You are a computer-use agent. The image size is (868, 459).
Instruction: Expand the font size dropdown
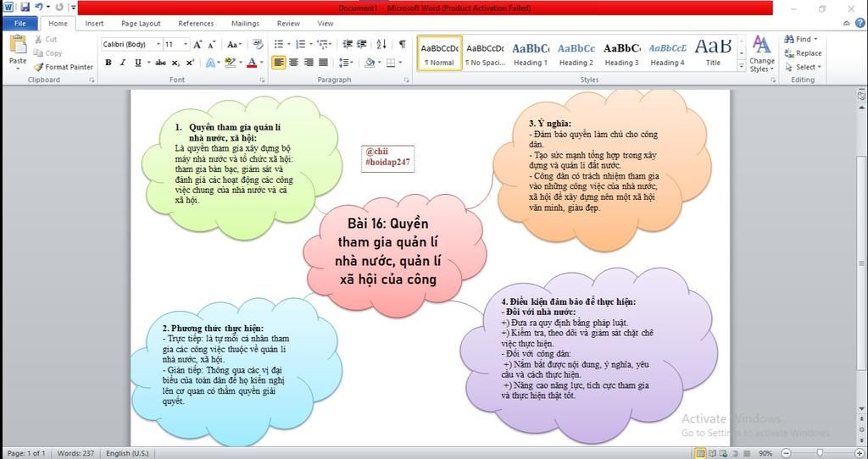[x=185, y=44]
